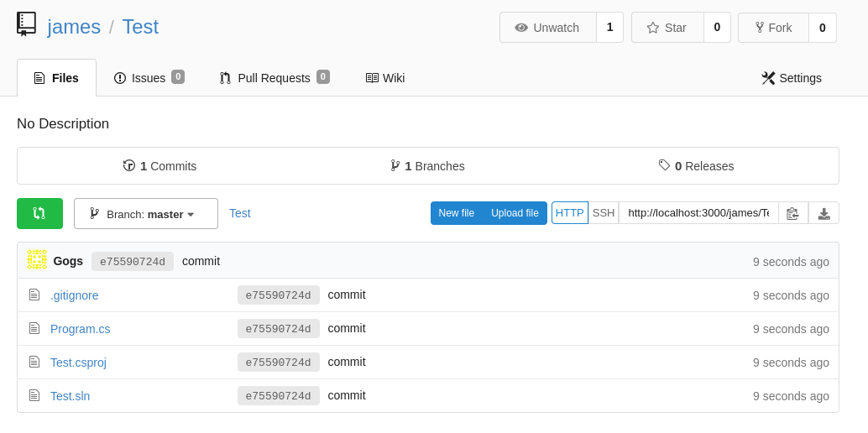
Task: Toggle Unwatch for this repository
Action: point(548,28)
